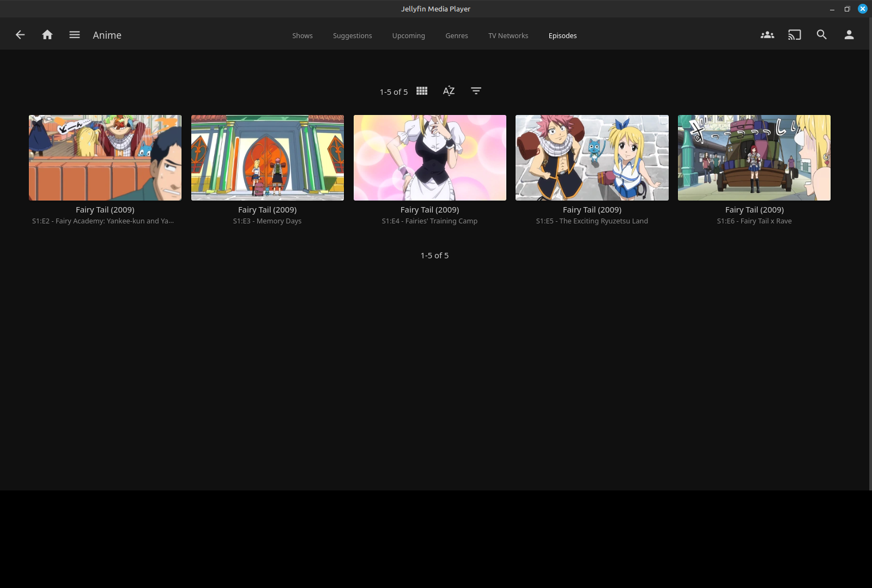
Task: Go to the TV Networks tab
Action: tap(508, 36)
